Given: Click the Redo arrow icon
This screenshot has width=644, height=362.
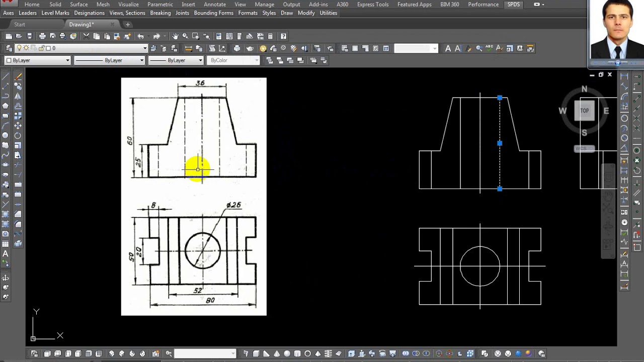Looking at the screenshot, I should pyautogui.click(x=156, y=36).
